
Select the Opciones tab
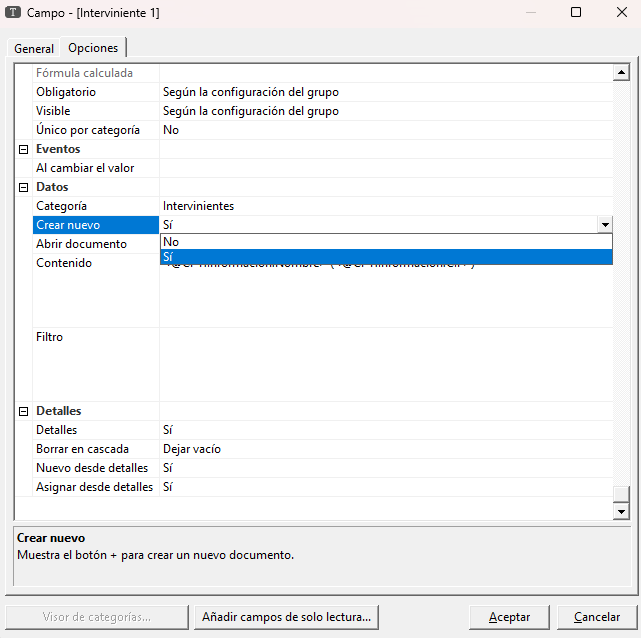pyautogui.click(x=93, y=48)
